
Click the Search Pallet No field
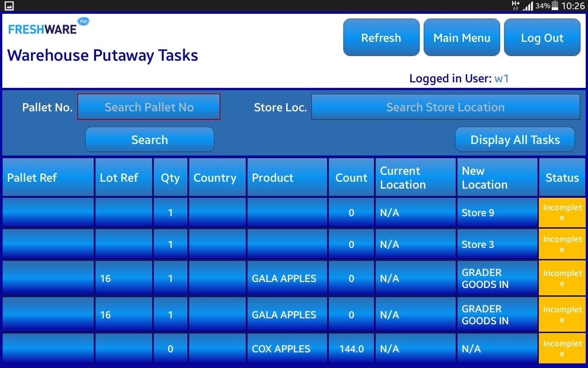[149, 107]
